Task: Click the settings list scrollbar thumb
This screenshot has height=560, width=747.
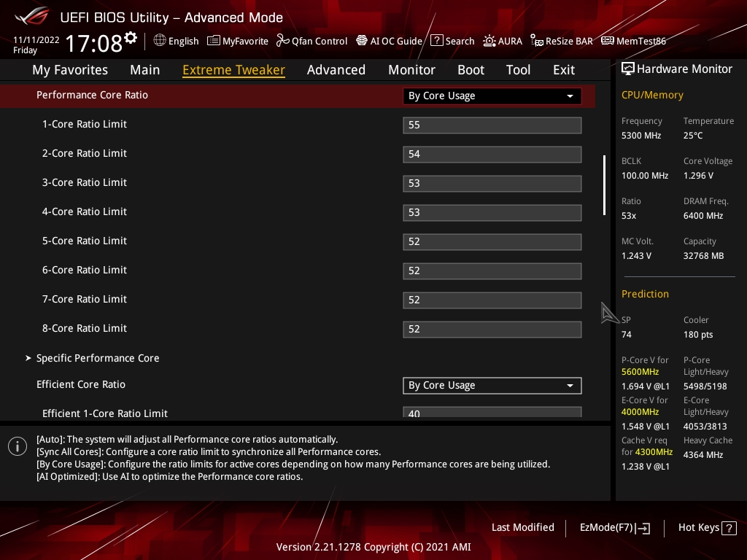Action: (x=604, y=184)
